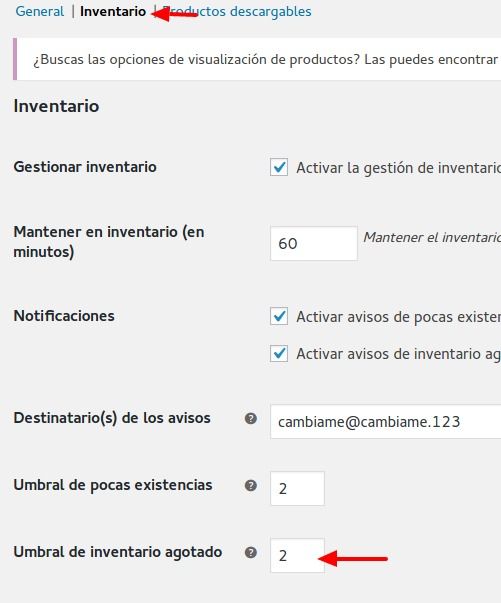Image resolution: width=501 pixels, height=603 pixels.
Task: Disable Activar avisos de pocas existencias checkbox
Action: point(279,316)
